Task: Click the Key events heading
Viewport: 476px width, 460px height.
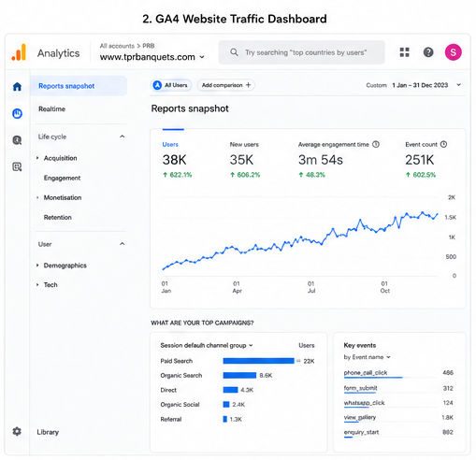Action: [360, 345]
